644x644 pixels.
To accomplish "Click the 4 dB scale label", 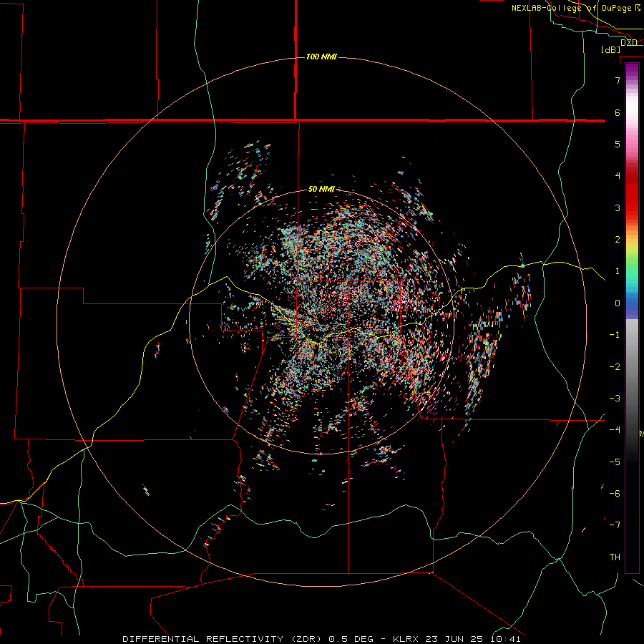I will 618,176.
